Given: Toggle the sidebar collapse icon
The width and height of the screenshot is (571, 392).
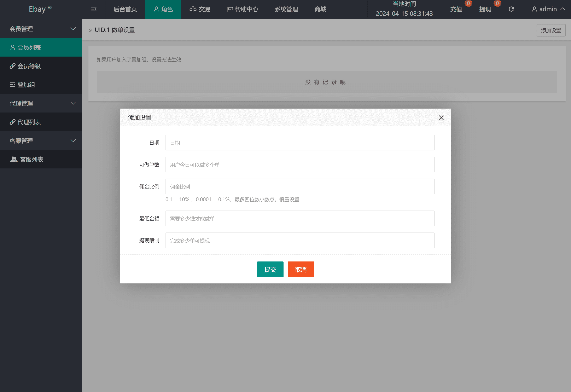Looking at the screenshot, I should [94, 9].
